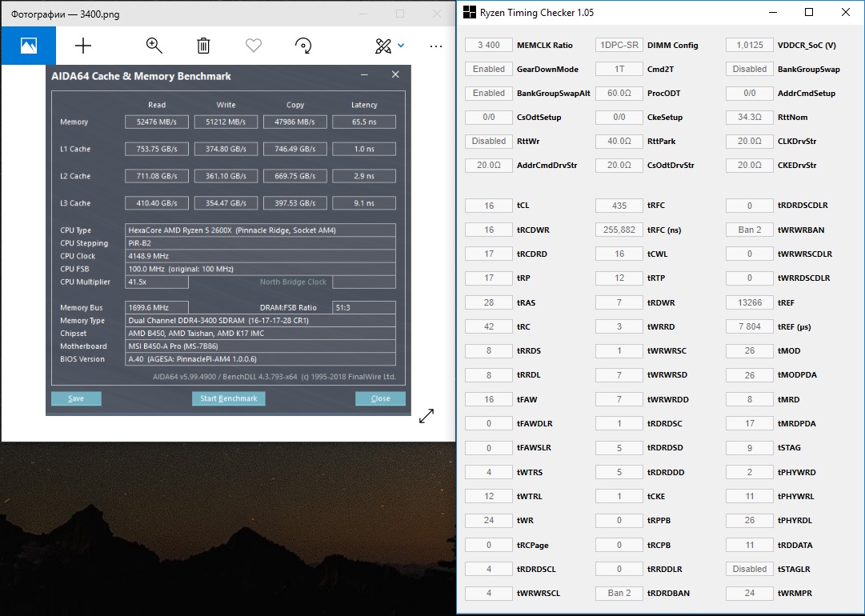Click the tREF value 13266 field
The image size is (865, 616).
(749, 302)
